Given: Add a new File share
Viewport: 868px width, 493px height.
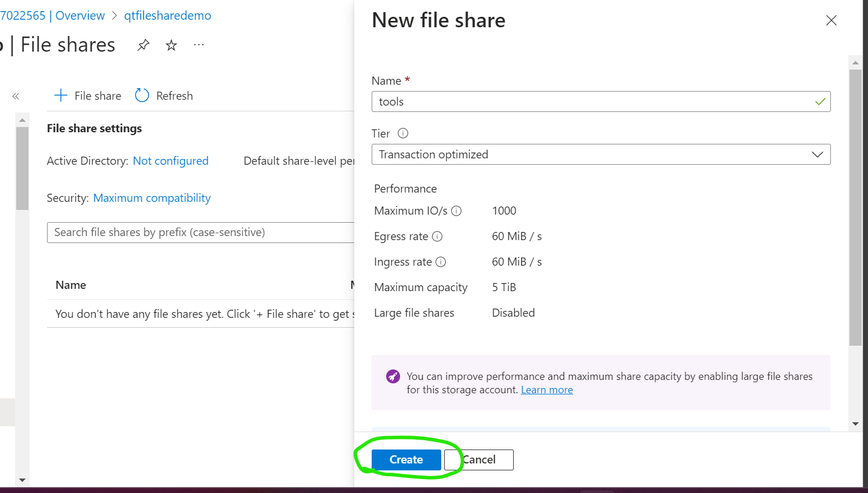Looking at the screenshot, I should click(88, 96).
